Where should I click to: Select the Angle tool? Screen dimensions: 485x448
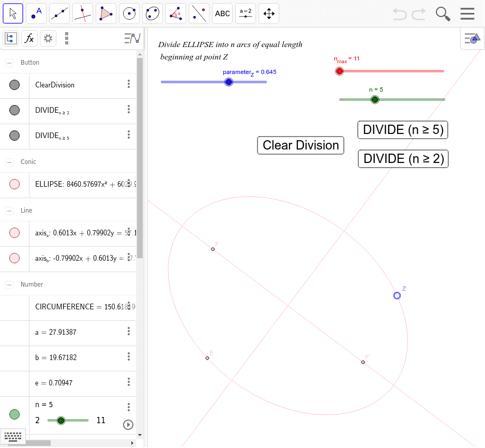pyautogui.click(x=176, y=13)
